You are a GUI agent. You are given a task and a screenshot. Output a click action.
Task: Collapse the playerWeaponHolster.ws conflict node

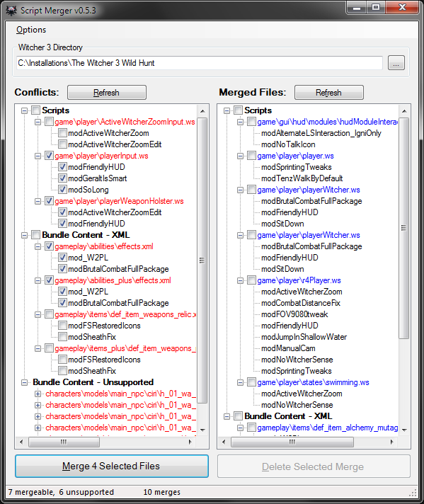tap(38, 201)
